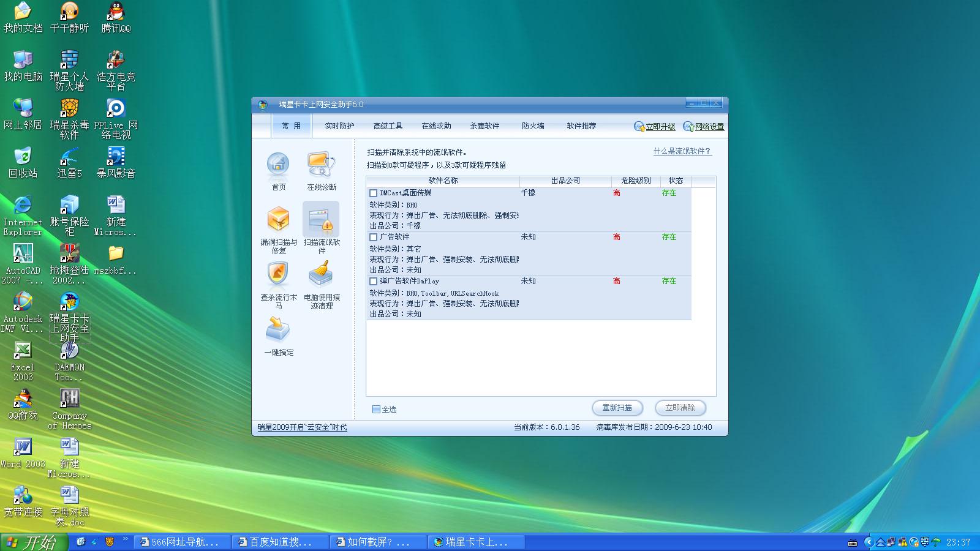Switch to the 常用 tab
This screenshot has height=551, width=980.
tap(291, 126)
